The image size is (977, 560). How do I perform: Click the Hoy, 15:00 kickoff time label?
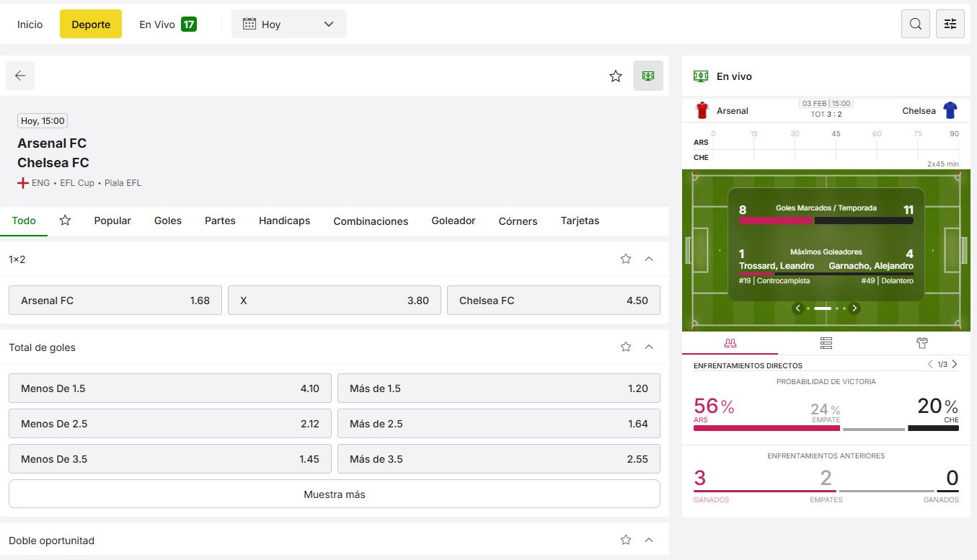point(43,121)
